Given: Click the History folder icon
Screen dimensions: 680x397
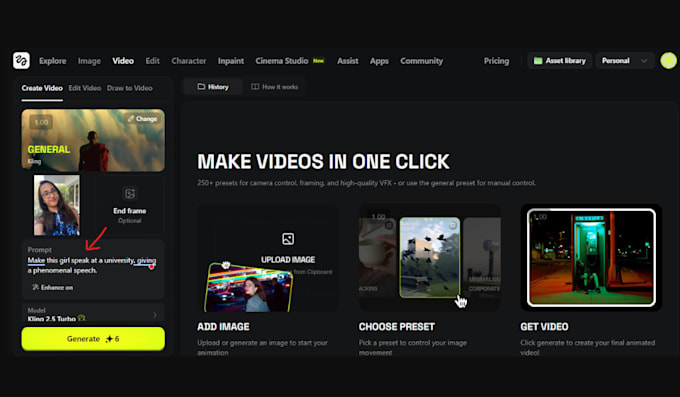Looking at the screenshot, I should tap(201, 87).
